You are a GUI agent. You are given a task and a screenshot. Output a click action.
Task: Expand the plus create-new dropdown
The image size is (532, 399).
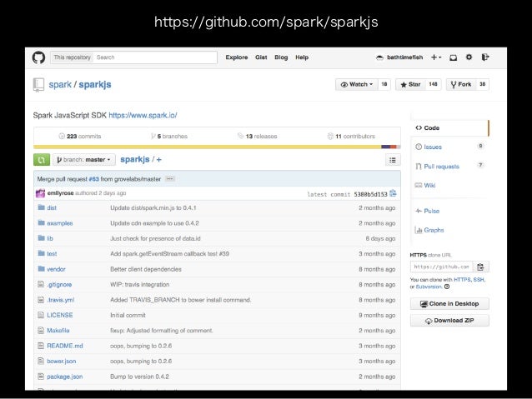[436, 57]
